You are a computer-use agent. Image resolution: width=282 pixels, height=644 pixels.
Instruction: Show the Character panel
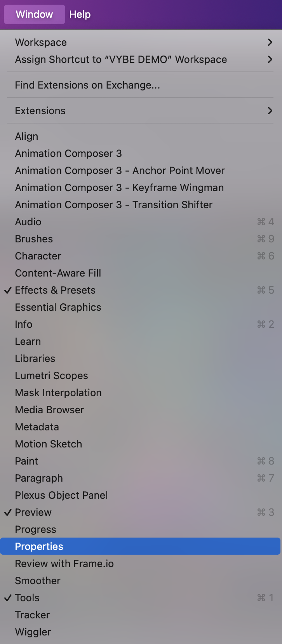[140, 256]
